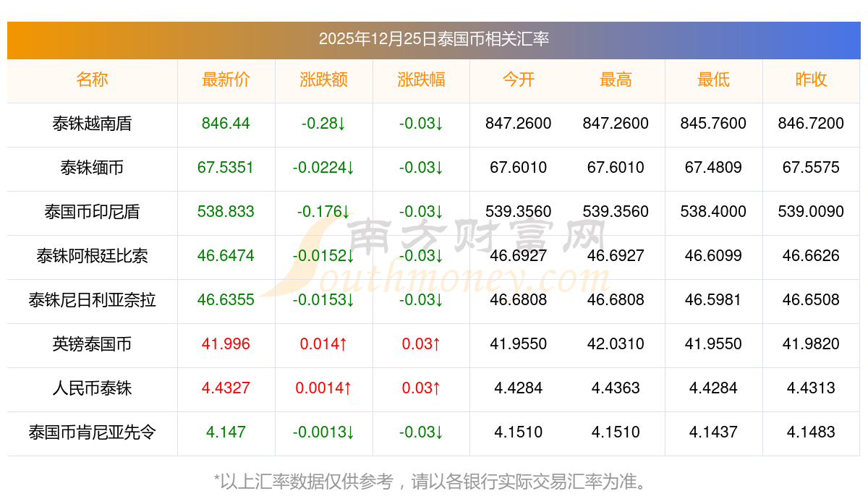Select the 人民币泰铢 row name
The height and width of the screenshot is (504, 868).
92,388
